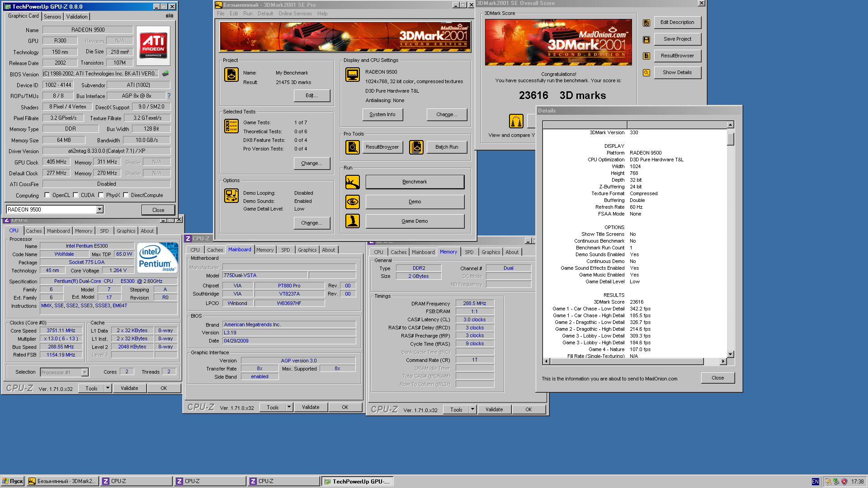Click the Intel Pentium inside logo

click(x=157, y=258)
